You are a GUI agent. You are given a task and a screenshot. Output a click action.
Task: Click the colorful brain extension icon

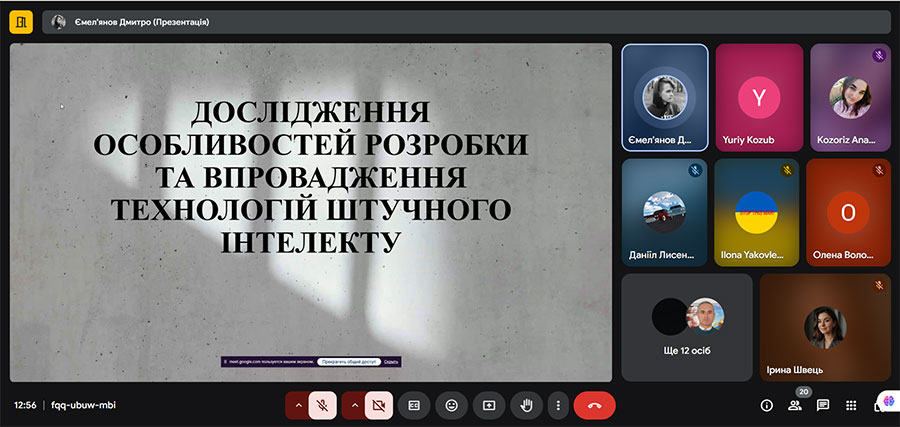[x=890, y=400]
